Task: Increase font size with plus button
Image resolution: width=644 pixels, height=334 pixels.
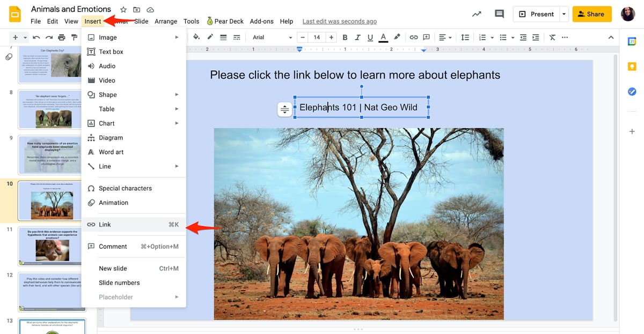Action: (x=331, y=38)
